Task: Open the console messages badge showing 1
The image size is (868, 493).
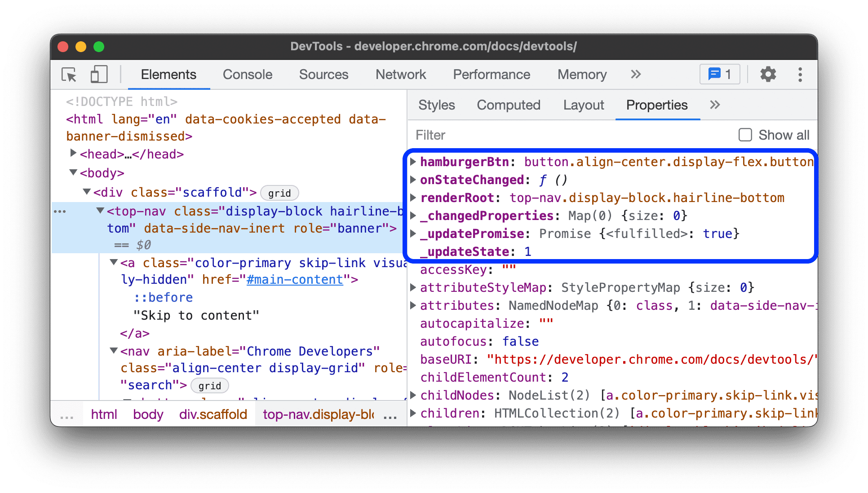Action: [719, 74]
